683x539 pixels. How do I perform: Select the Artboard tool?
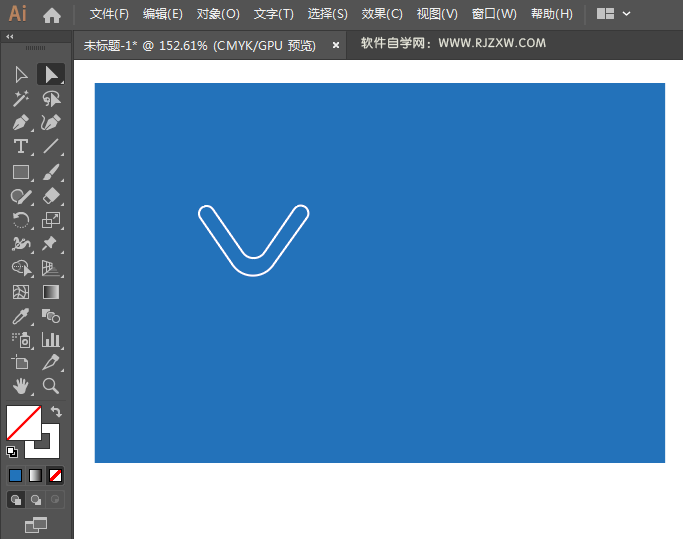[x=20, y=363]
